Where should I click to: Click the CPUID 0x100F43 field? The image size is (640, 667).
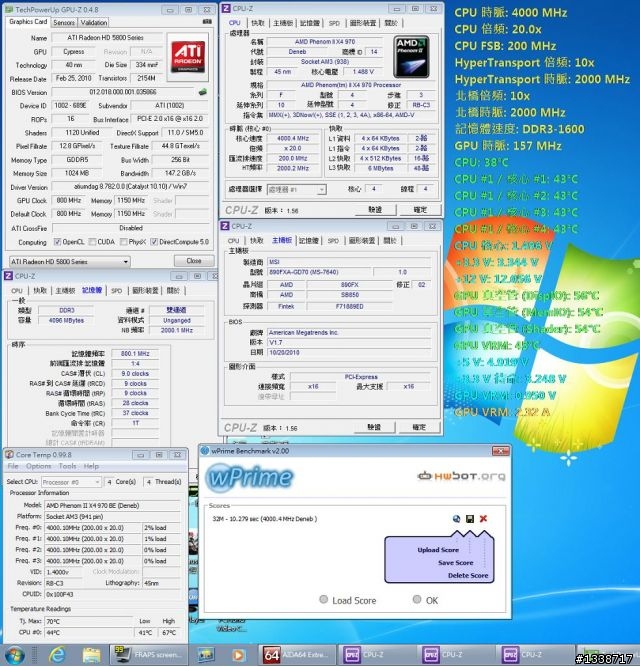112,594
